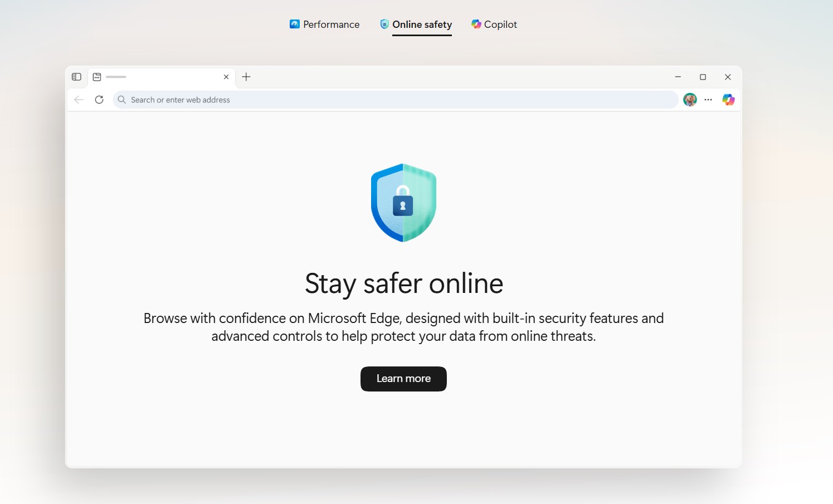
Task: Click inside the address bar
Action: coord(390,100)
